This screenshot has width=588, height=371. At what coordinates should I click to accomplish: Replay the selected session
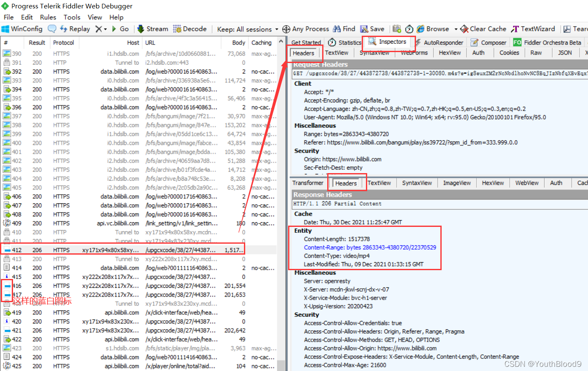pyautogui.click(x=75, y=29)
